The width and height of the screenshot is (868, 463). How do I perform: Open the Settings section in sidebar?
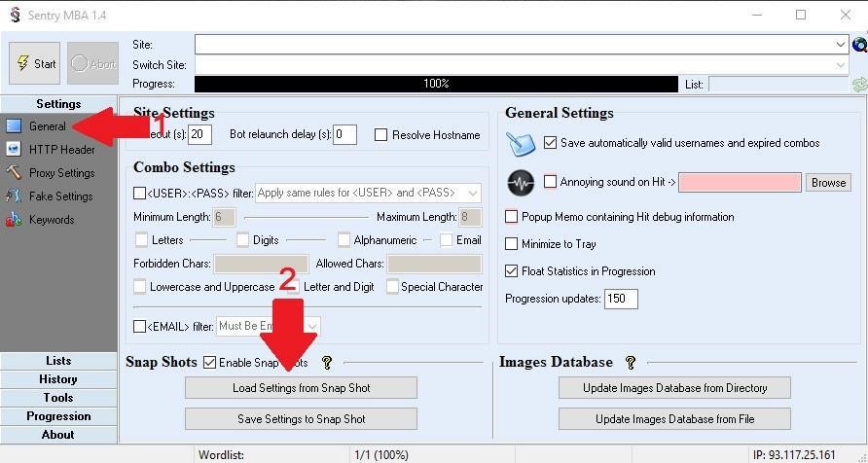pyautogui.click(x=58, y=104)
